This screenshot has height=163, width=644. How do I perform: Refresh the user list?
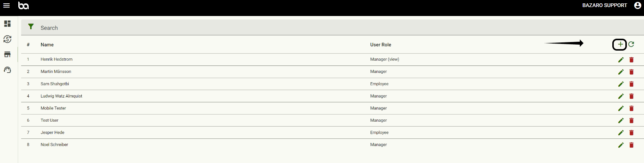click(631, 44)
